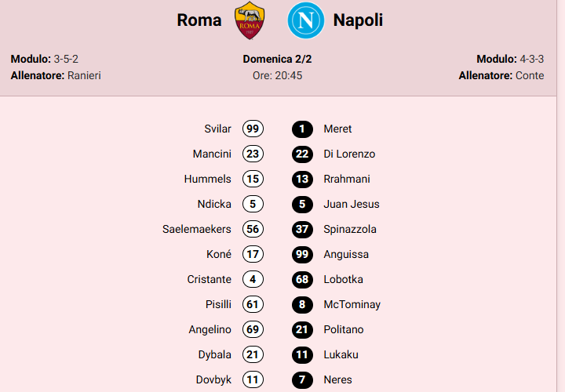
Task: Click Cristante's number 4 badge
Action: pos(253,280)
